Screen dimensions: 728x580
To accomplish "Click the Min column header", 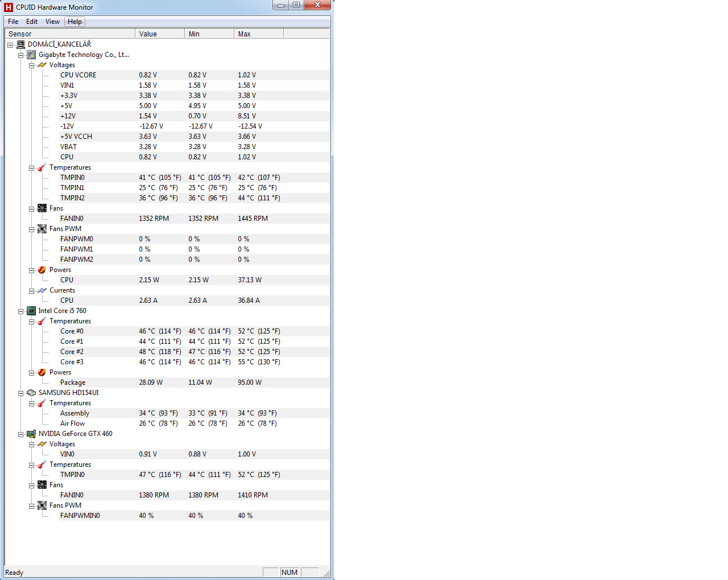I will point(209,34).
